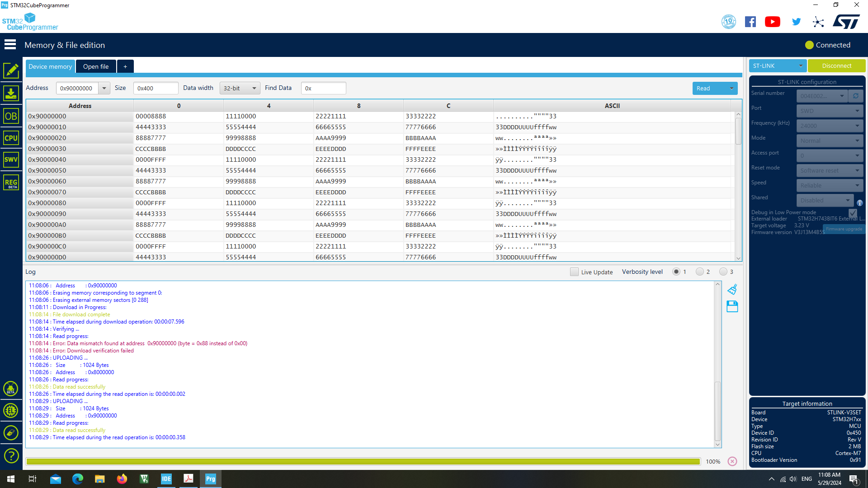Open the REG beta registers panel

11,183
